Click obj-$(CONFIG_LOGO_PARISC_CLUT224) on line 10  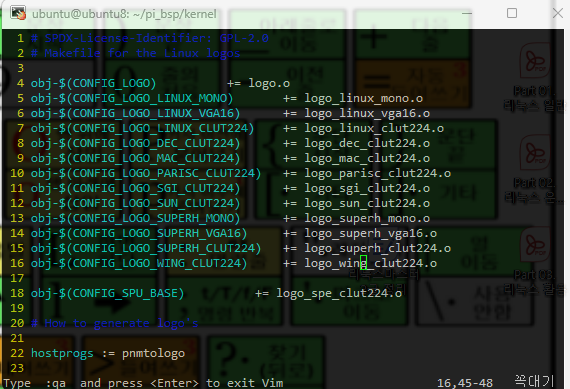point(146,173)
